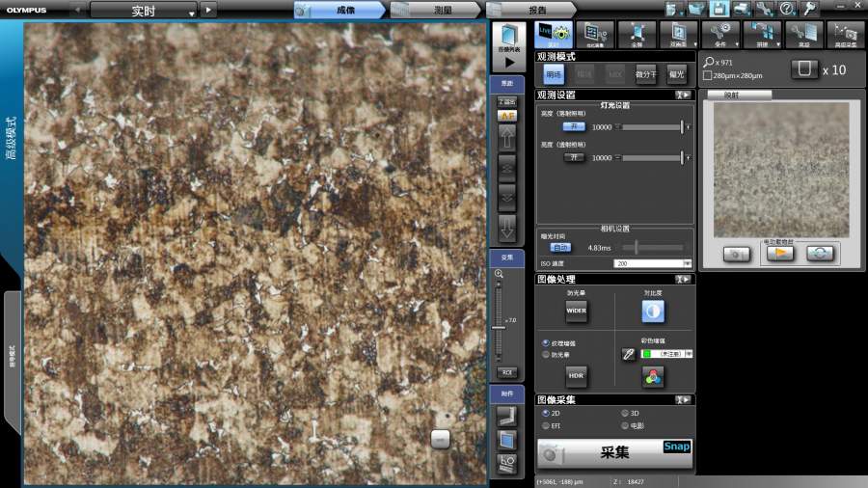Click the save floppy disk icon
This screenshot has width=868, height=488.
pos(719,9)
